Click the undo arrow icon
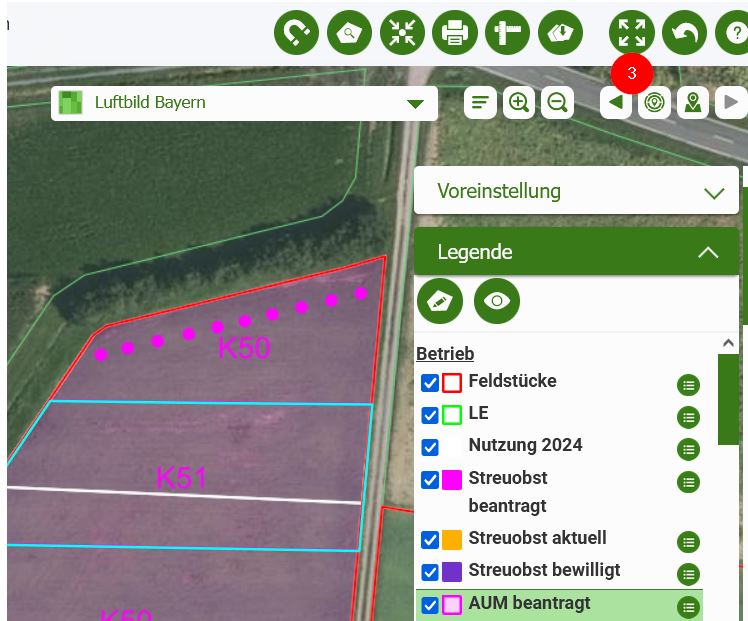Image resolution: width=748 pixels, height=621 pixels. coord(684,33)
